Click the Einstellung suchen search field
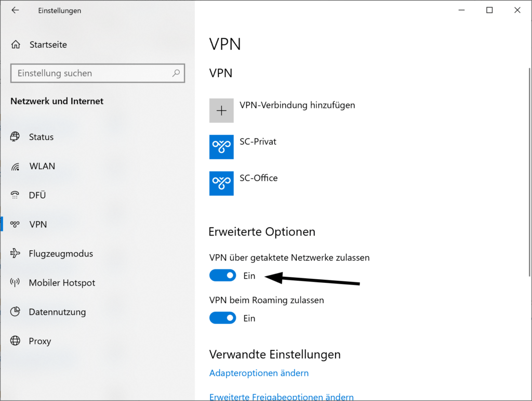Screen dimensions: 532x401 (91, 73)
